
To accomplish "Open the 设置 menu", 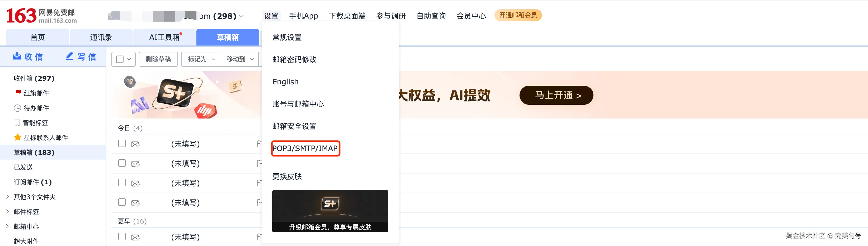I will [x=271, y=16].
